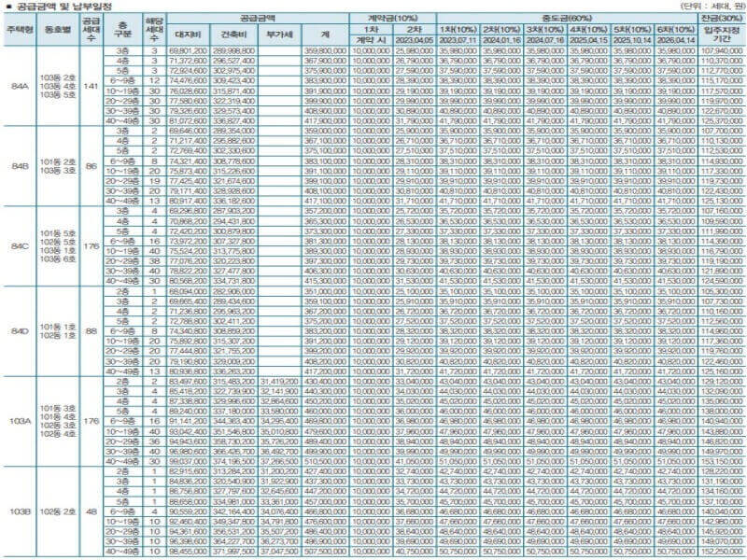Click construction cost '308,778,600' in 84B
747x560 pixels.
point(233,161)
